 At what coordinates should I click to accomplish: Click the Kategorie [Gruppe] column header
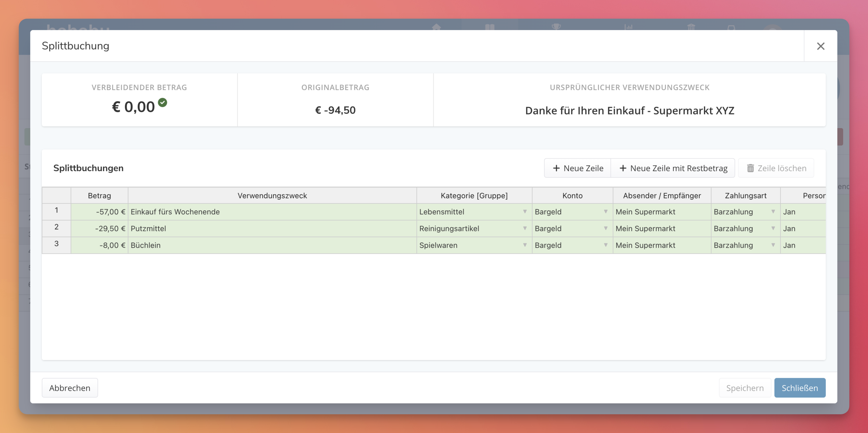pyautogui.click(x=474, y=196)
